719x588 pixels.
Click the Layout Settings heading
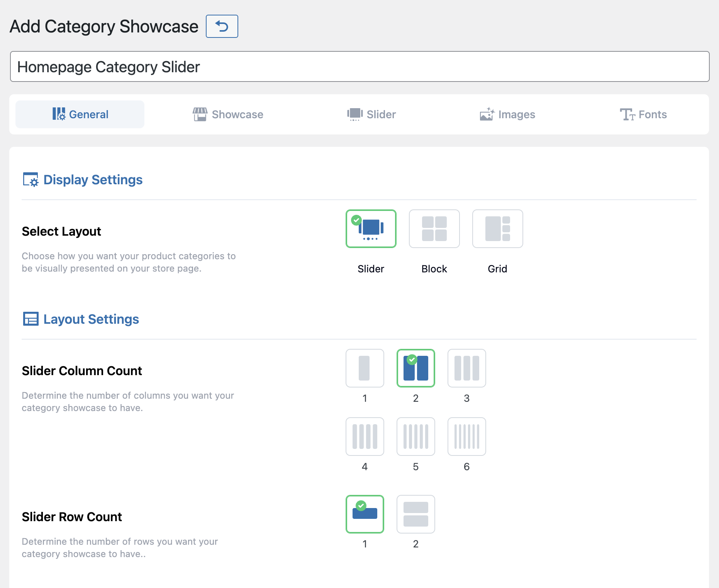(x=91, y=319)
